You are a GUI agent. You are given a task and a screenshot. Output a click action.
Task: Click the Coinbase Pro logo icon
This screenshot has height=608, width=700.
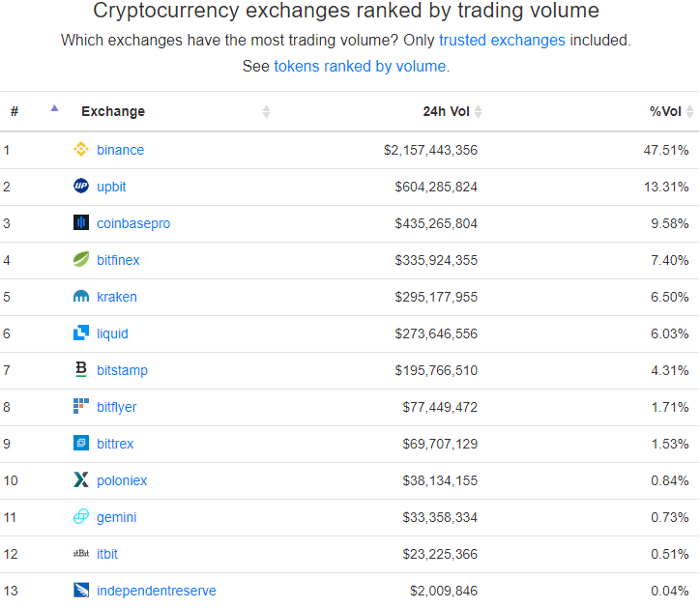81,223
